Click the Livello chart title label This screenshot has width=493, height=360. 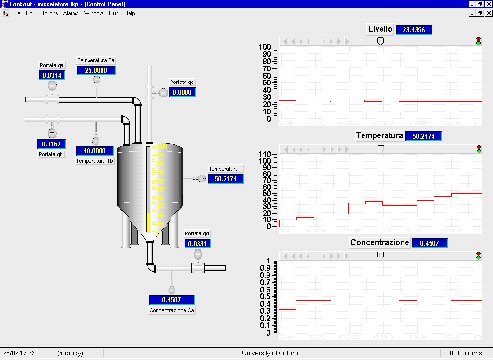click(380, 29)
